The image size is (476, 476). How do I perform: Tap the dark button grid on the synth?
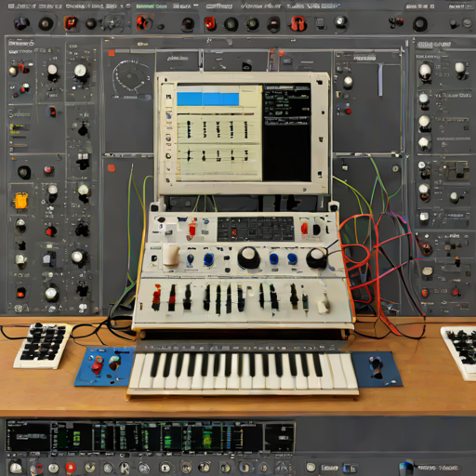tap(256, 229)
